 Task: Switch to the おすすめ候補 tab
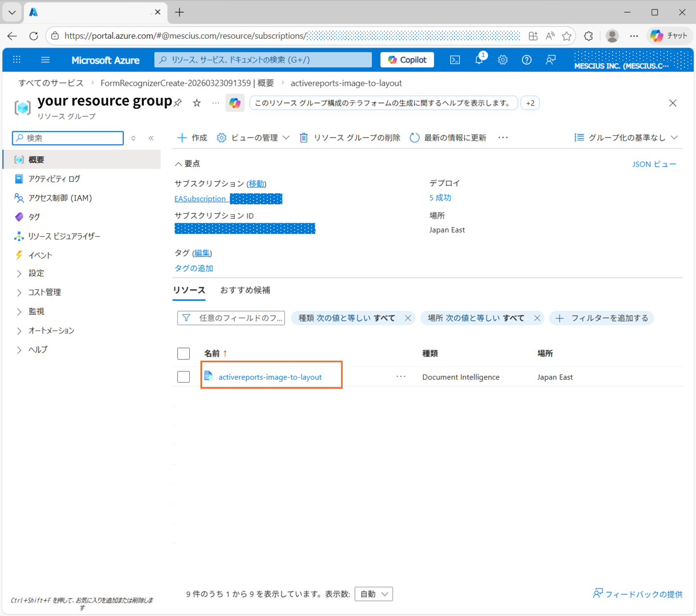pos(245,290)
